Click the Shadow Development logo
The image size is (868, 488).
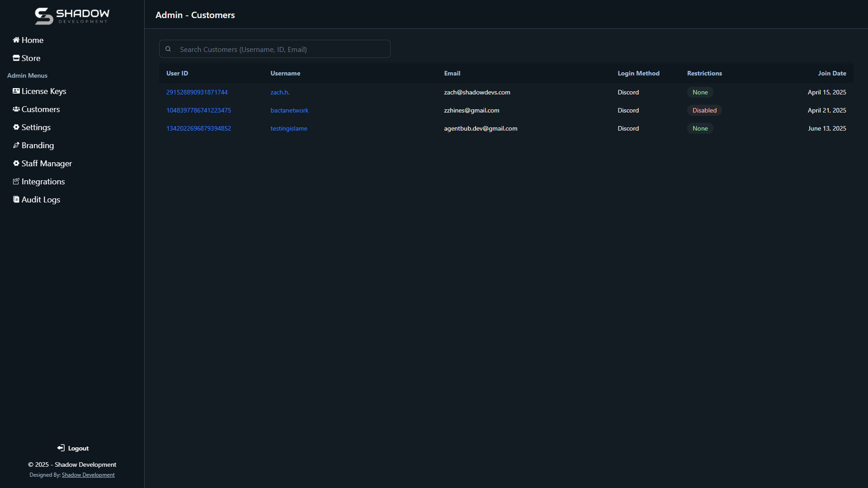point(72,16)
